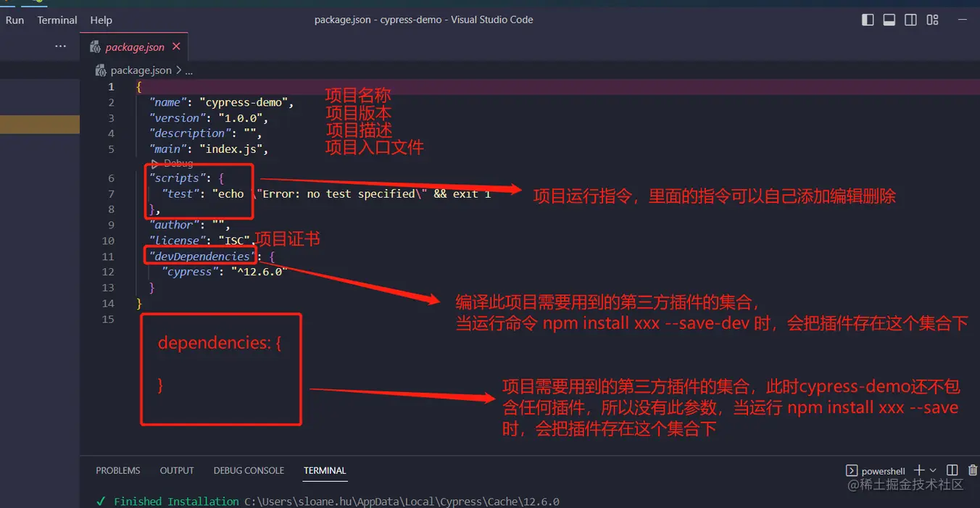Toggle the primary side bar layout icon

pyautogui.click(x=867, y=20)
